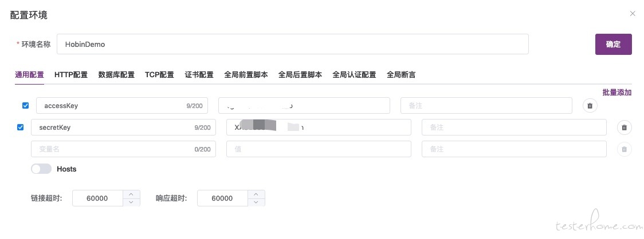Screen dimensions: 644x239
Task: Go to 全局后置脚本 tab
Action: point(300,75)
